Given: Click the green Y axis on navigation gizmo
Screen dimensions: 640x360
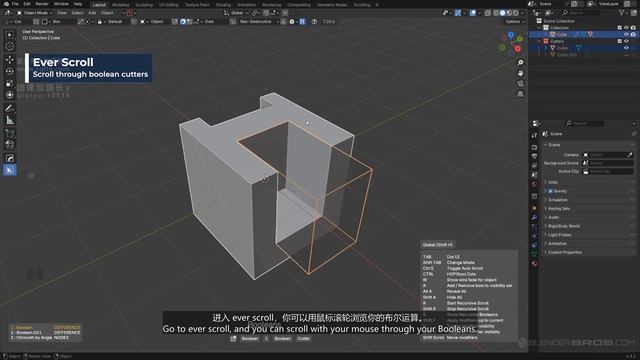Looking at the screenshot, I should pyautogui.click(x=519, y=39).
